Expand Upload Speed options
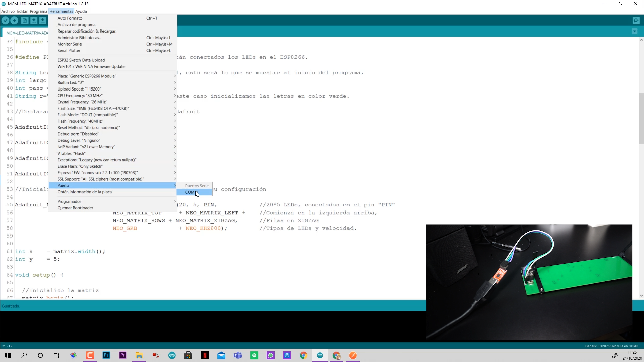The image size is (644, 362). coord(115,89)
